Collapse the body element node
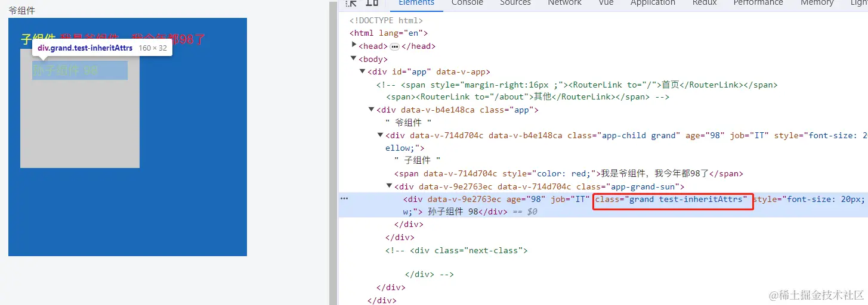The width and height of the screenshot is (868, 305). point(354,58)
